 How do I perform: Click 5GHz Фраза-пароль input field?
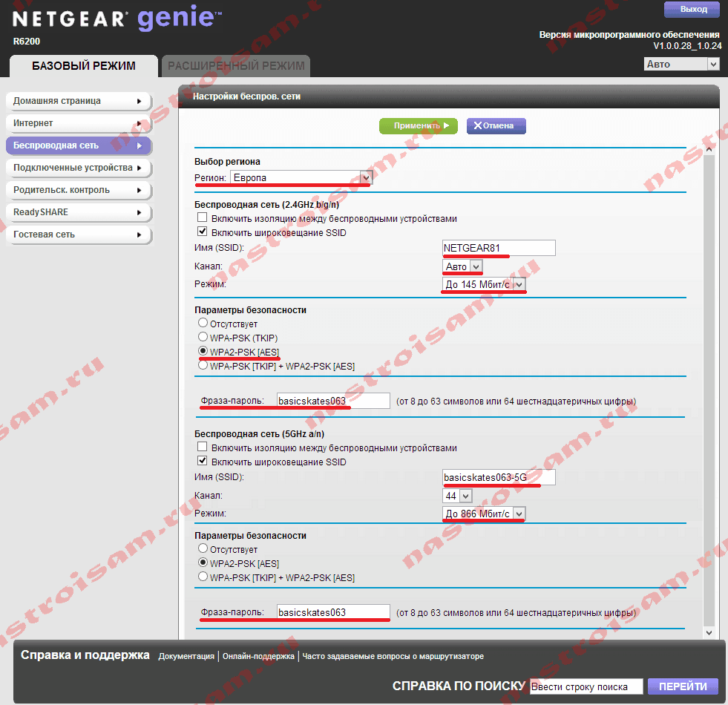(333, 612)
